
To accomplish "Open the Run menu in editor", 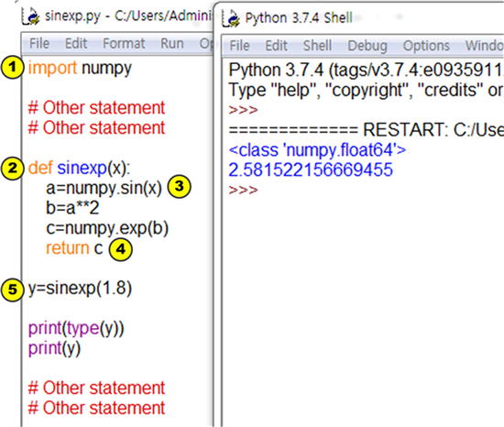I will [x=172, y=43].
